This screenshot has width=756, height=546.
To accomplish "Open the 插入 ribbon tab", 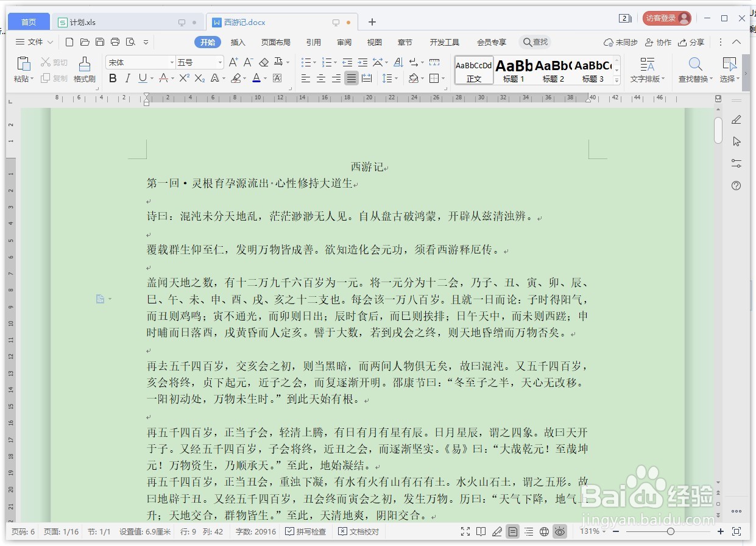I will [238, 42].
